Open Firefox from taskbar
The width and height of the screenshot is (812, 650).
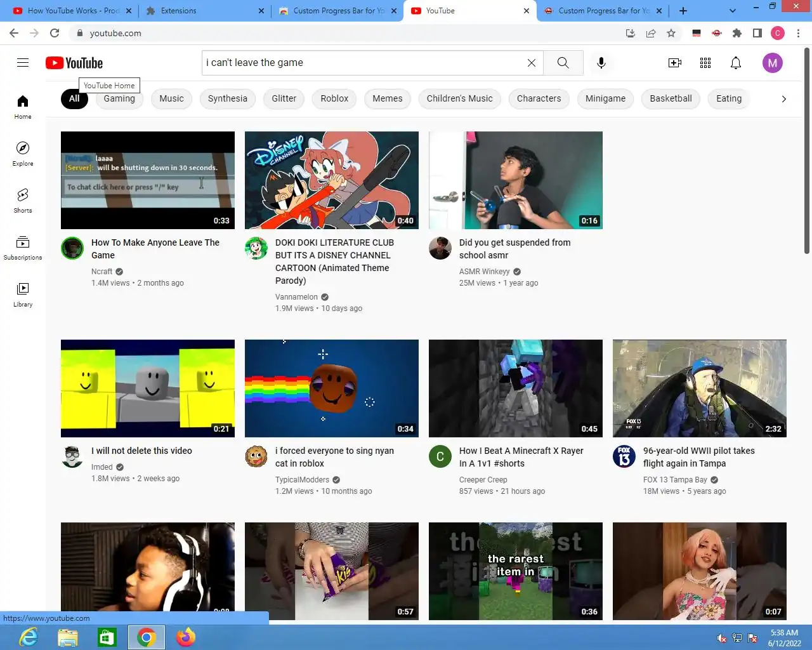point(186,637)
